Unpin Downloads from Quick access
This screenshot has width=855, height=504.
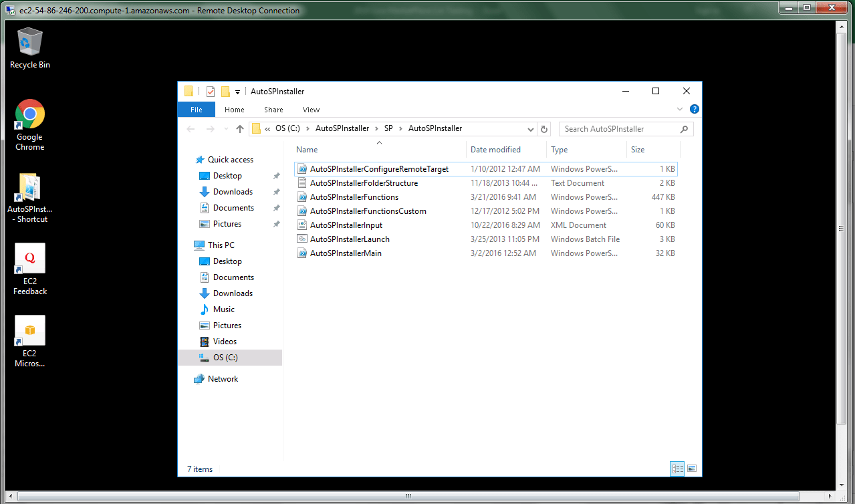point(276,192)
